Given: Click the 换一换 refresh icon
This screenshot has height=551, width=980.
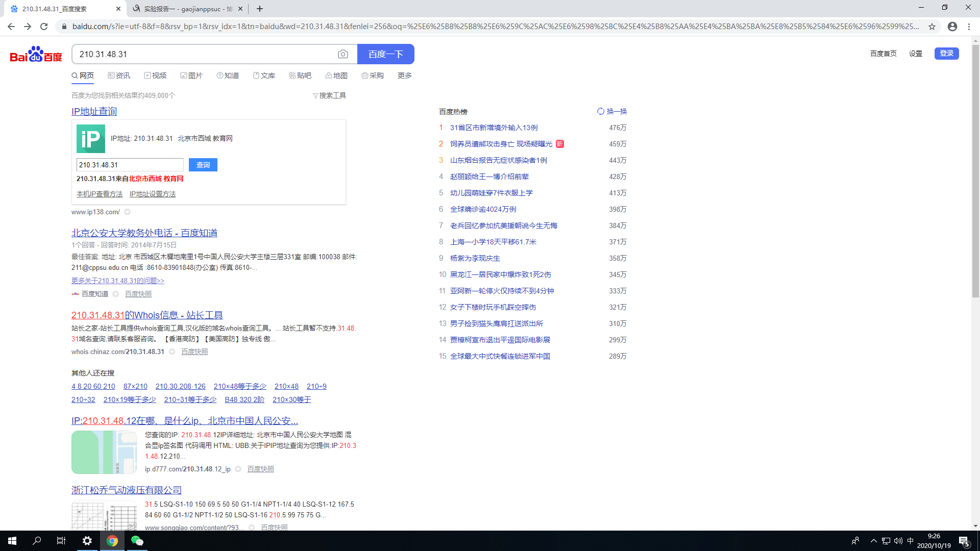Looking at the screenshot, I should [x=601, y=111].
